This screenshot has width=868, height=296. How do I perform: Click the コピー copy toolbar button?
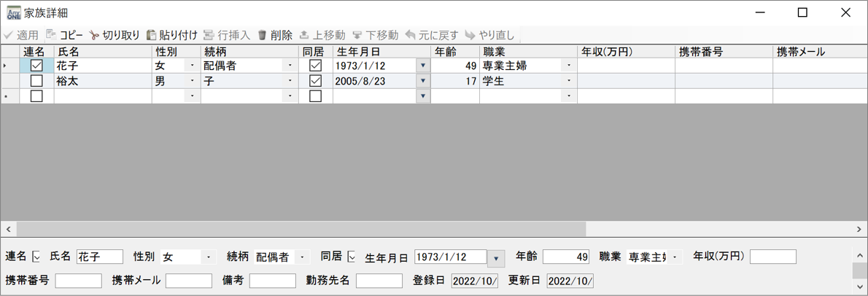[x=64, y=36]
